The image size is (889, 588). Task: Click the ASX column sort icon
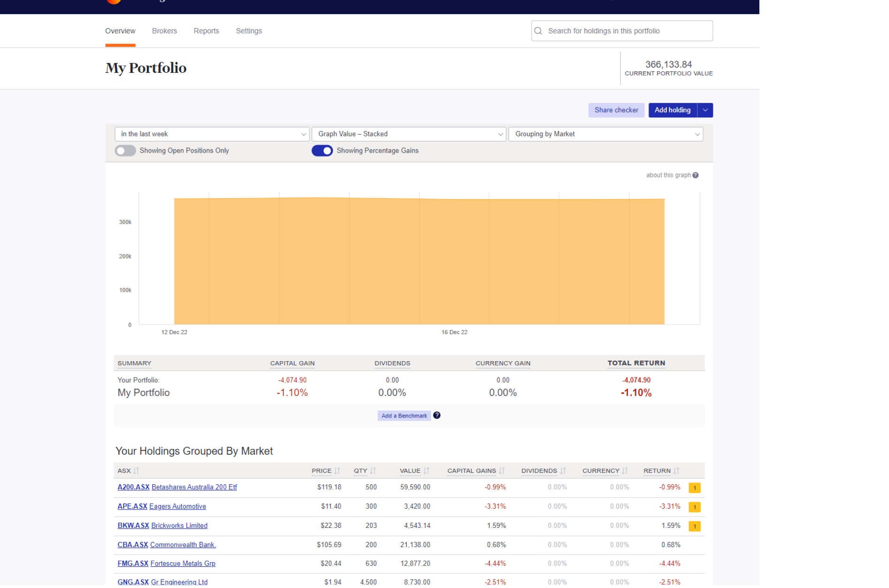coord(137,470)
